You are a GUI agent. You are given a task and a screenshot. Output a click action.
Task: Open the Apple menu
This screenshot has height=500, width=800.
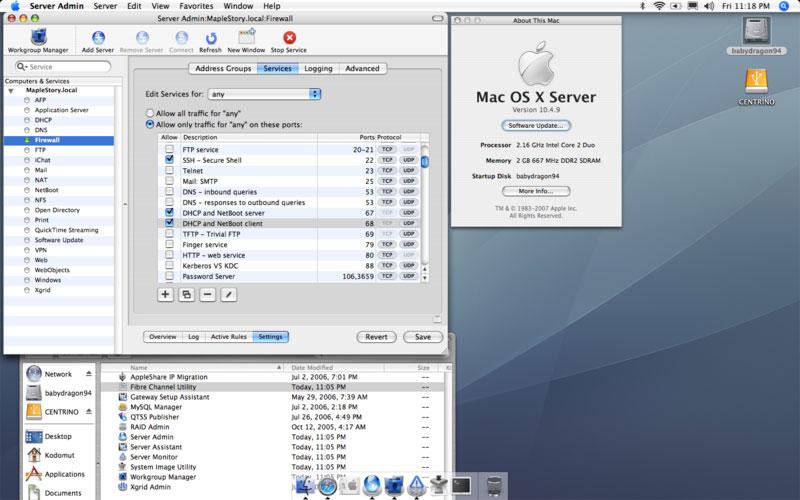(x=15, y=6)
